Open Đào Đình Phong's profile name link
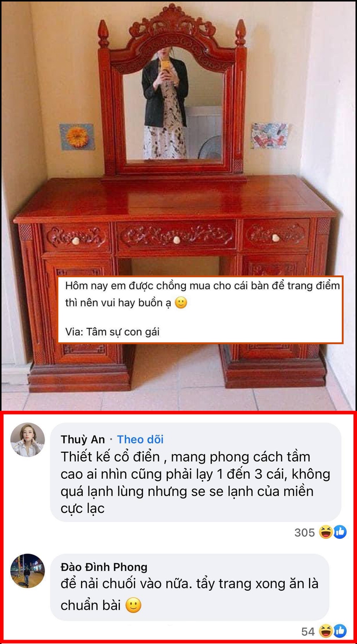The height and width of the screenshot is (644, 357). [104, 567]
